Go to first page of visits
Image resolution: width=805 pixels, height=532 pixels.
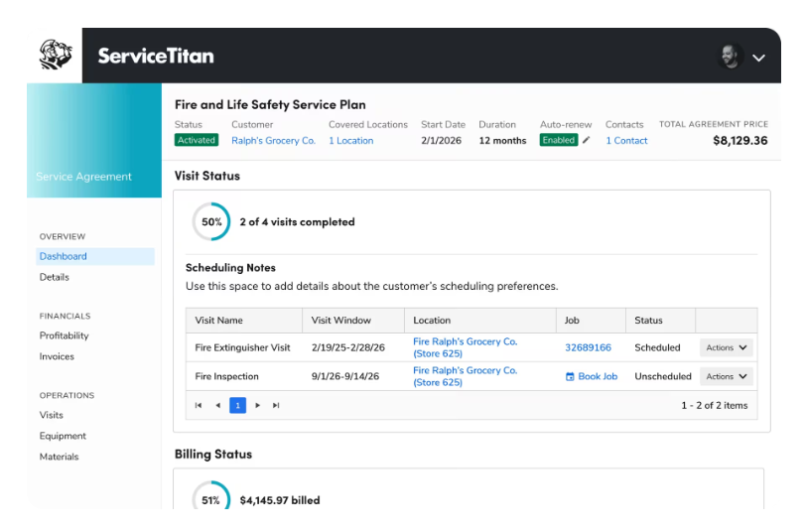pos(199,405)
